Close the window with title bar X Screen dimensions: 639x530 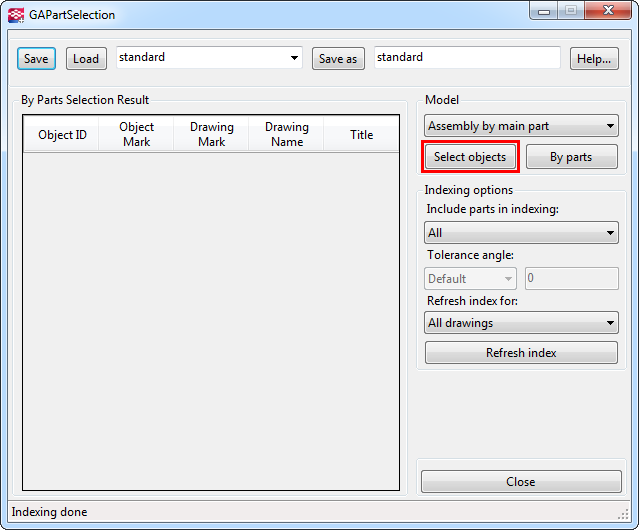tap(608, 11)
